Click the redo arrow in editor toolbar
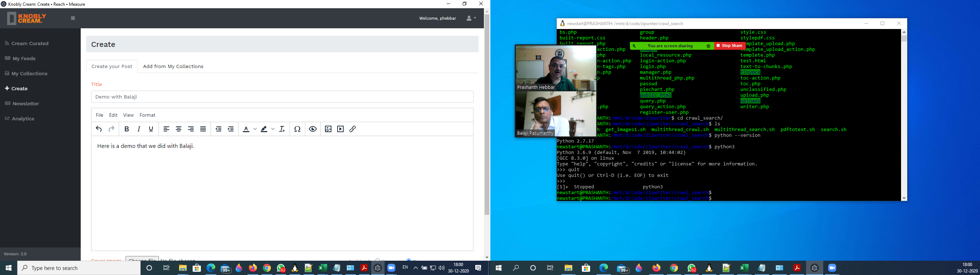The height and width of the screenshot is (275, 980). point(112,129)
